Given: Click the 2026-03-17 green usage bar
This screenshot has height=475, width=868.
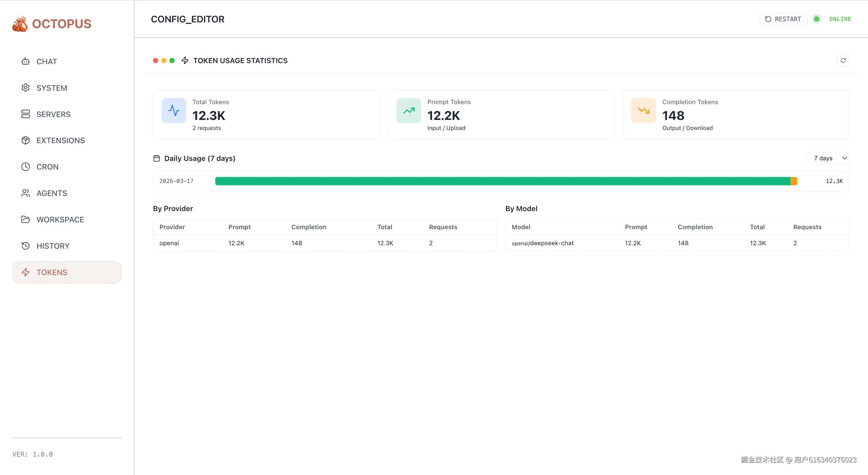Looking at the screenshot, I should coord(502,181).
